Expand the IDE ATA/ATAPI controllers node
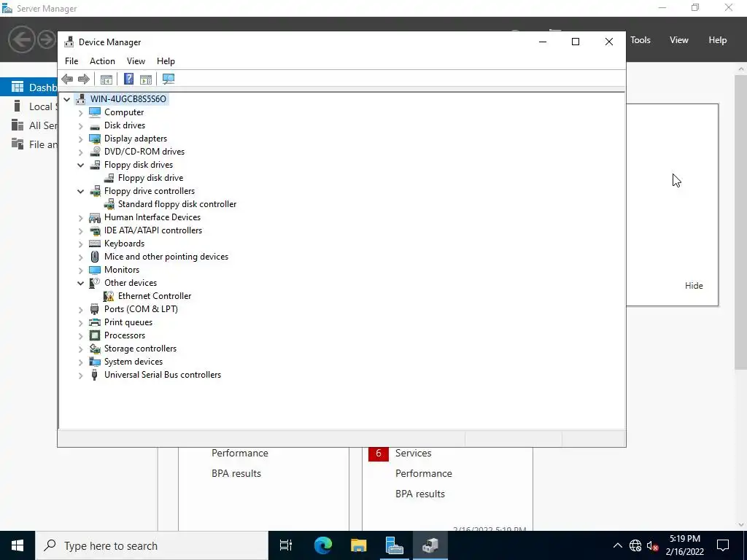747x560 pixels. pyautogui.click(x=80, y=231)
